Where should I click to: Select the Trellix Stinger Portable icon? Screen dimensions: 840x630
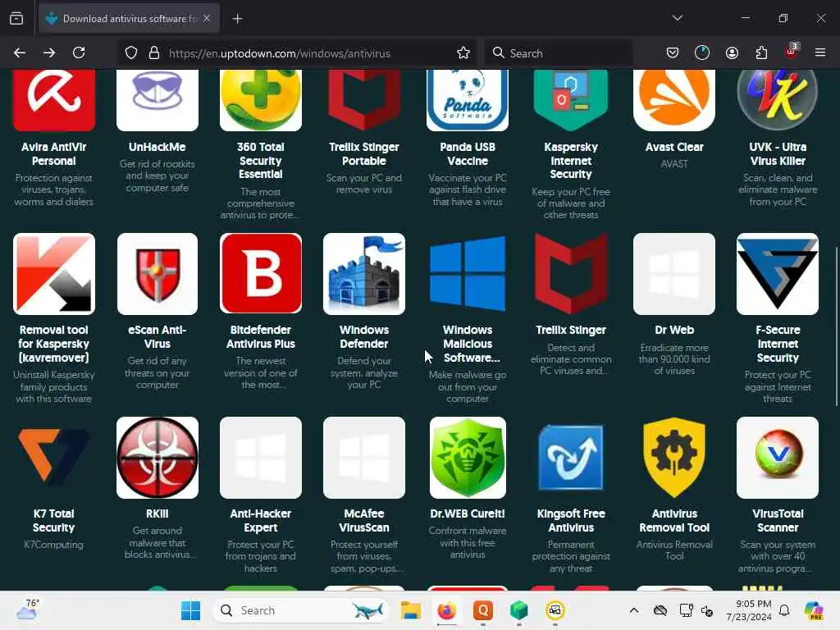[x=363, y=100]
